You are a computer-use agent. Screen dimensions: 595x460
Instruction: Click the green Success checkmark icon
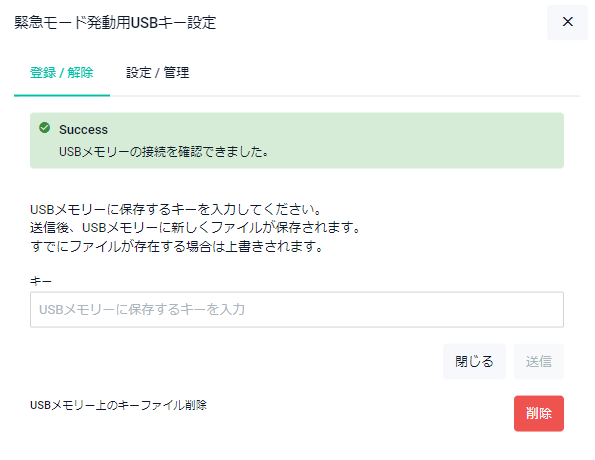point(44,128)
